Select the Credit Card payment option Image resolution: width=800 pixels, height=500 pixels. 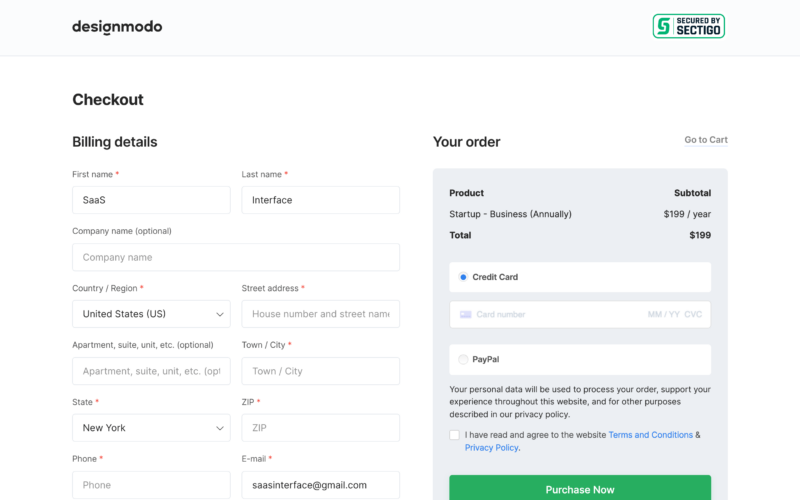(463, 277)
